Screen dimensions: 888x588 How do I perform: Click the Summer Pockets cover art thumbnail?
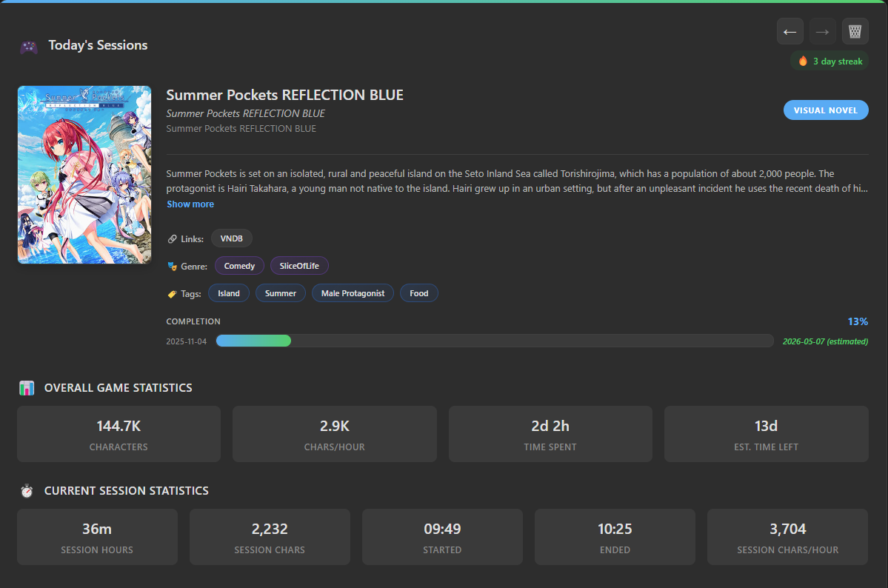84,175
